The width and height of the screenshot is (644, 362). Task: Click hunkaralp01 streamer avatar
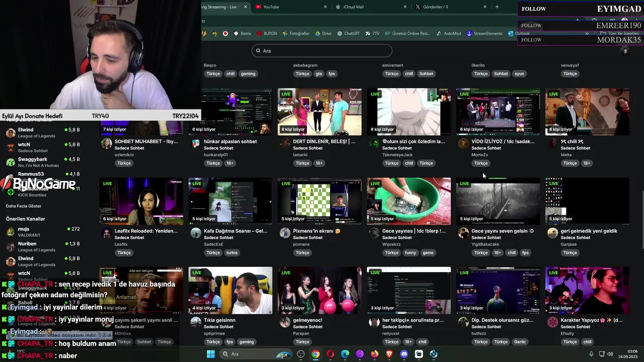[196, 143]
